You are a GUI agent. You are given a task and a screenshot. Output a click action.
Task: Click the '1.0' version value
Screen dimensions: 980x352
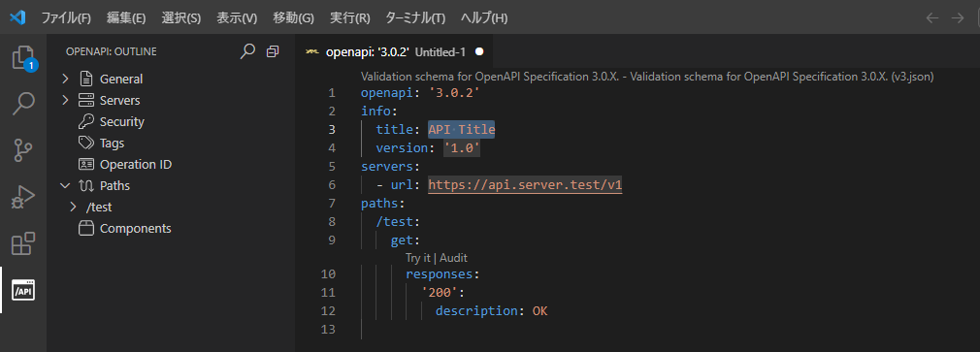point(462,148)
